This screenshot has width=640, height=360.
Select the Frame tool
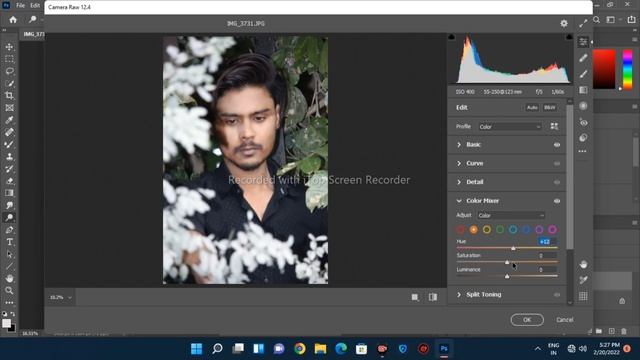9,108
